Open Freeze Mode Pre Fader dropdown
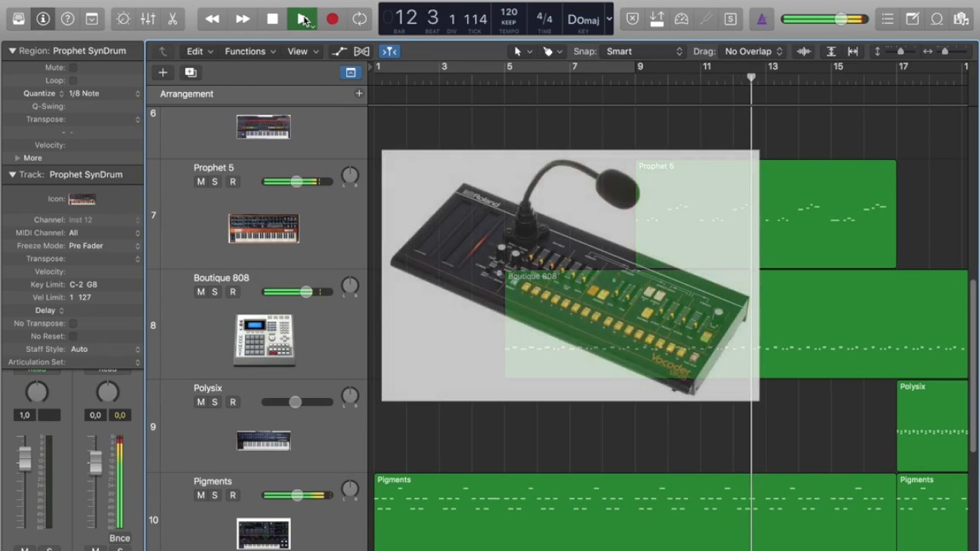The height and width of the screenshot is (551, 980). tap(104, 246)
